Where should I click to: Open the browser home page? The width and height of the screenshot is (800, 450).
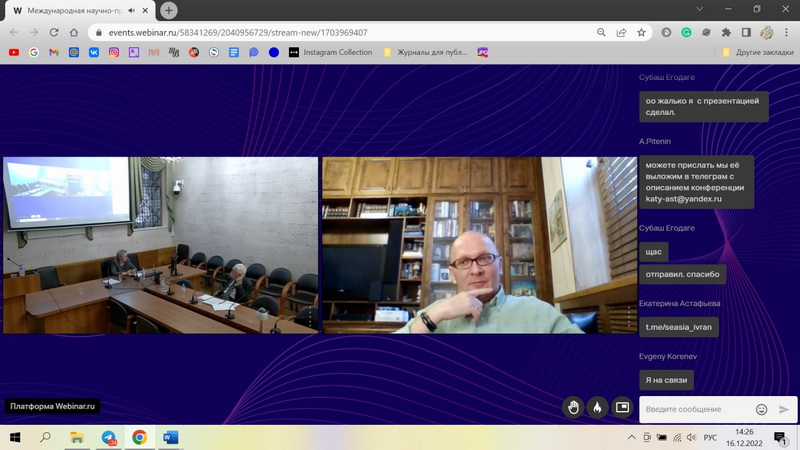[74, 32]
